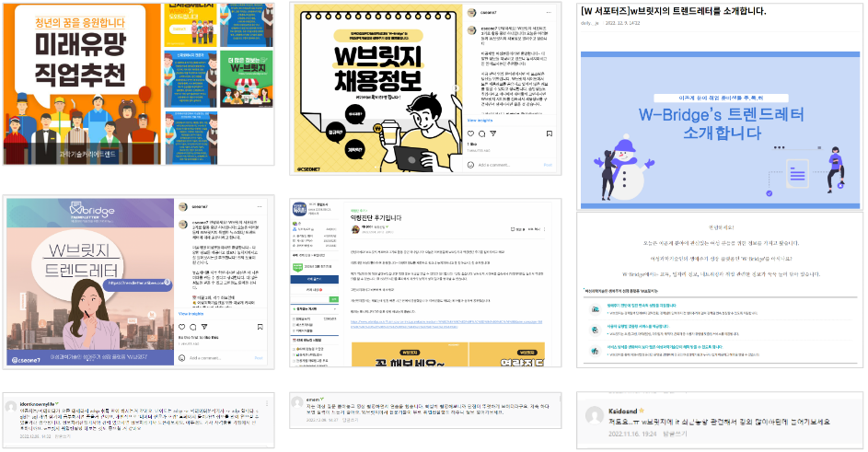The width and height of the screenshot is (868, 452).
Task: Go to next slide of 채용정보 carousel
Action: [x=457, y=88]
